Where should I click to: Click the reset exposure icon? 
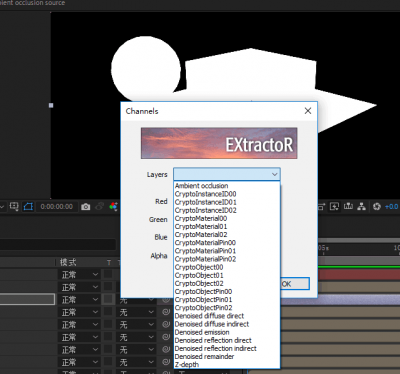tap(377, 207)
